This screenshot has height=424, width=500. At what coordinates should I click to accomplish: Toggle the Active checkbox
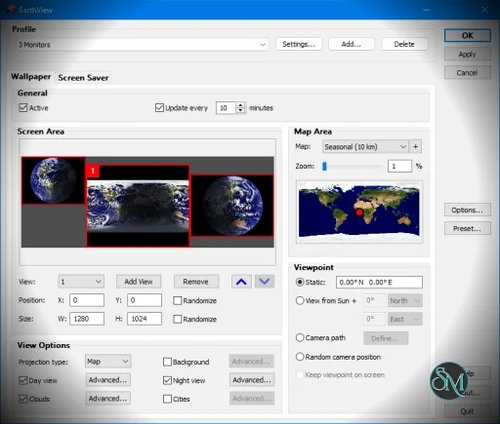[23, 108]
